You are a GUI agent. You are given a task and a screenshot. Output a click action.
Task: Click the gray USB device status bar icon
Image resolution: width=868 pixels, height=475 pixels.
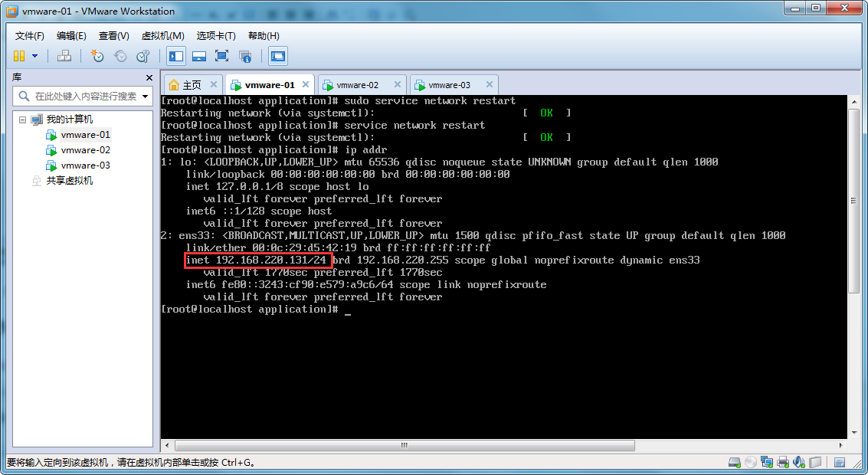point(815,462)
